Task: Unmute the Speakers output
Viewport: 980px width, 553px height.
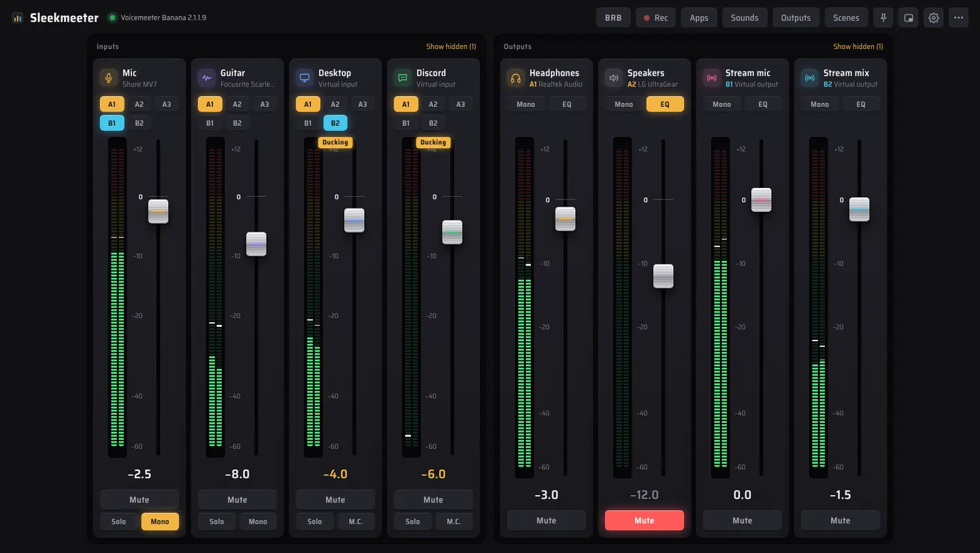Action: [x=644, y=520]
